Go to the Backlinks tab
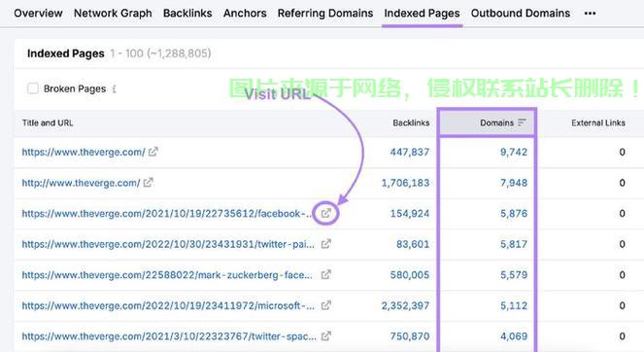Viewport: 644px width, 352px height. coord(187,14)
